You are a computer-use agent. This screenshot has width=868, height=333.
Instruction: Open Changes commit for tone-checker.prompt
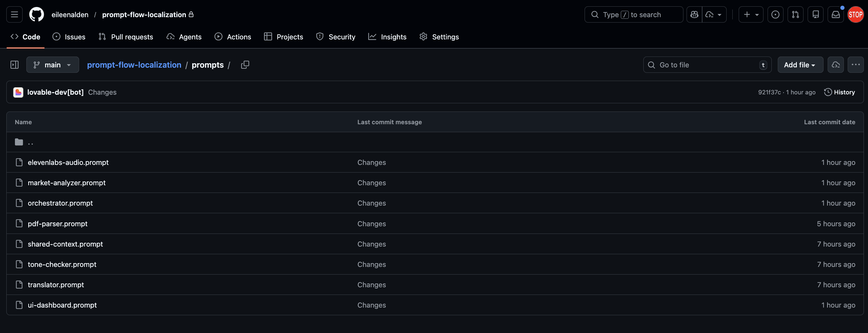tap(371, 264)
